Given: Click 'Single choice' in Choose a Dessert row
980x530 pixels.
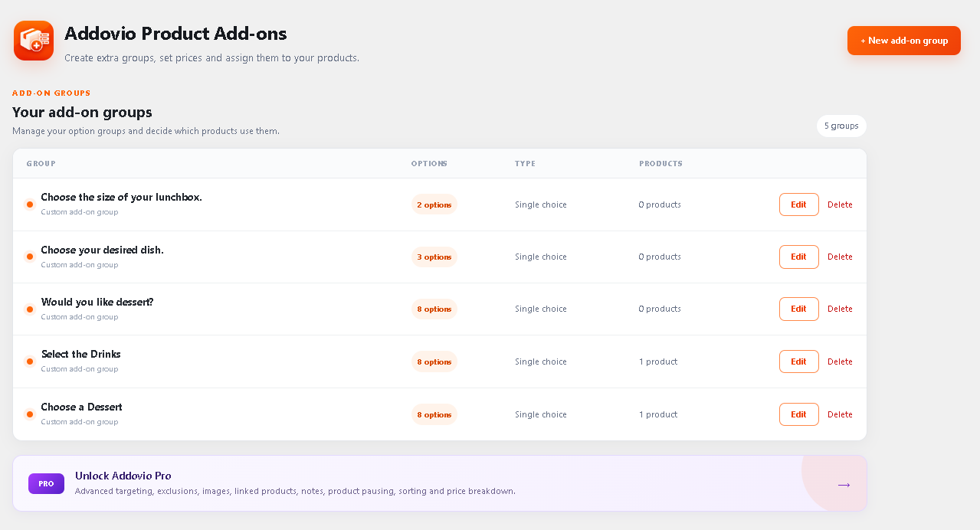Looking at the screenshot, I should (x=541, y=414).
